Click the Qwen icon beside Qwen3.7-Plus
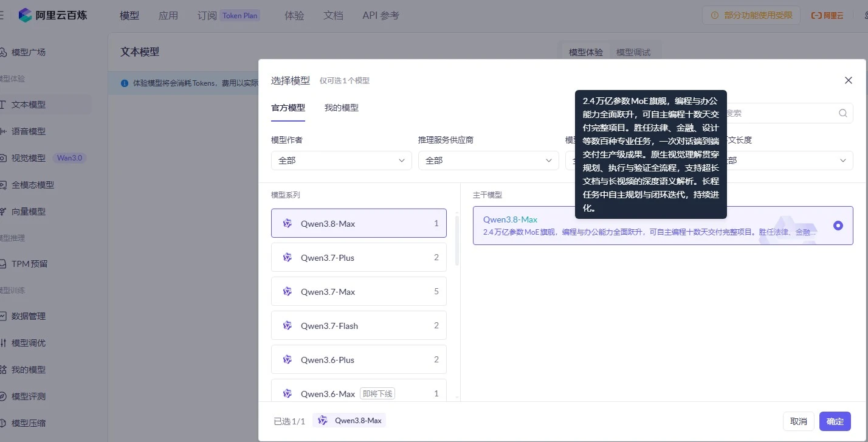 click(288, 257)
